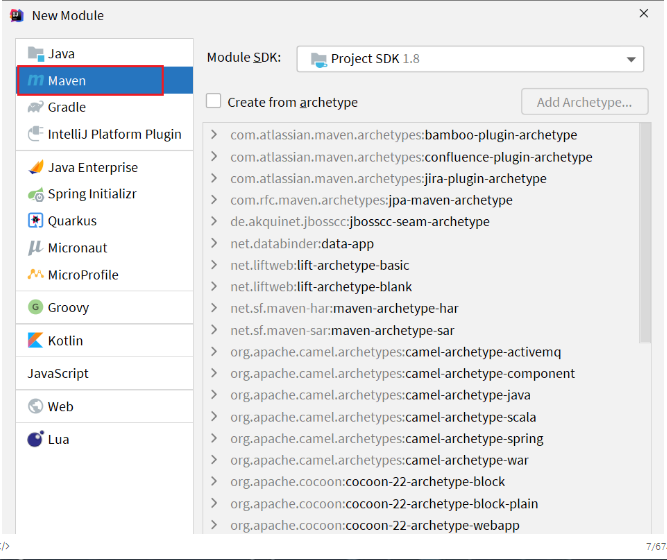Choose Spring Initializr module type
This screenshot has width=667, height=560.
[x=105, y=194]
